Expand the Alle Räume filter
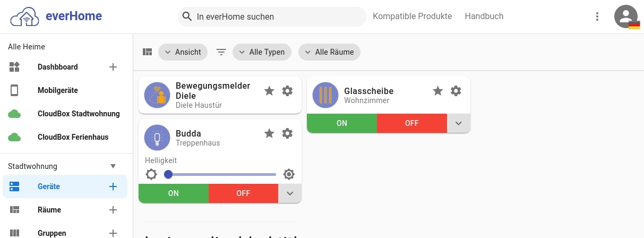The height and width of the screenshot is (238, 644). (329, 52)
